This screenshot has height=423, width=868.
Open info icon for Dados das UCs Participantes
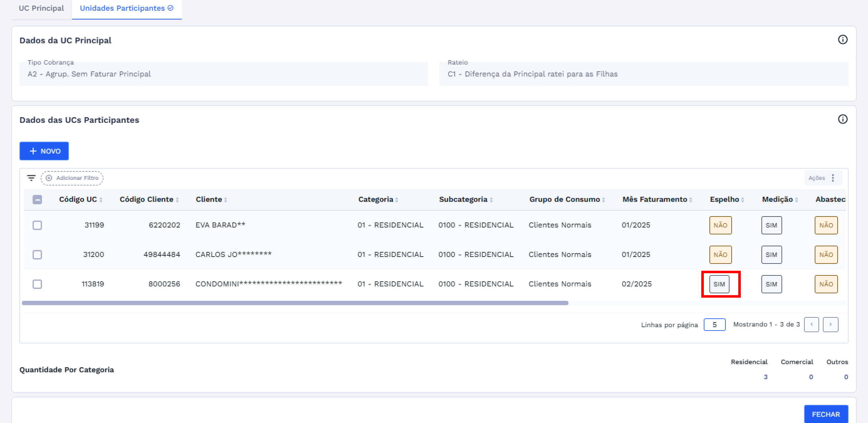(x=842, y=119)
